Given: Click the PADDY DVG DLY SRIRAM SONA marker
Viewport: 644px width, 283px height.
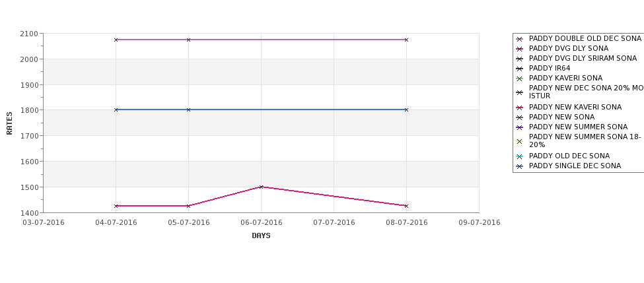Looking at the screenshot, I should 519,59.
